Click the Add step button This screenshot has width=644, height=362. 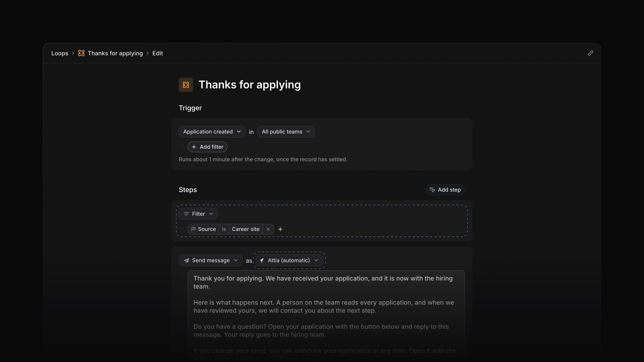445,190
